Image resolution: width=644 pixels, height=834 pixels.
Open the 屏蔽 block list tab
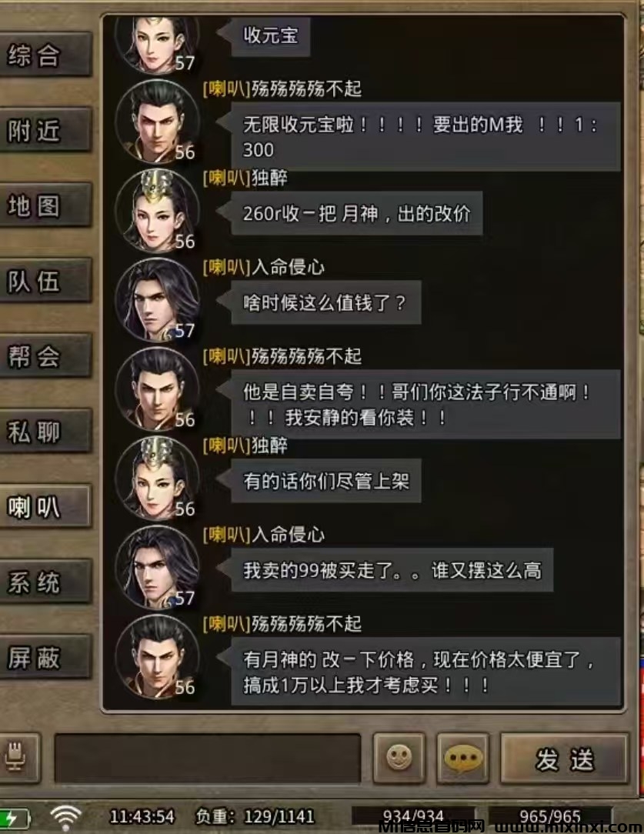click(x=45, y=657)
